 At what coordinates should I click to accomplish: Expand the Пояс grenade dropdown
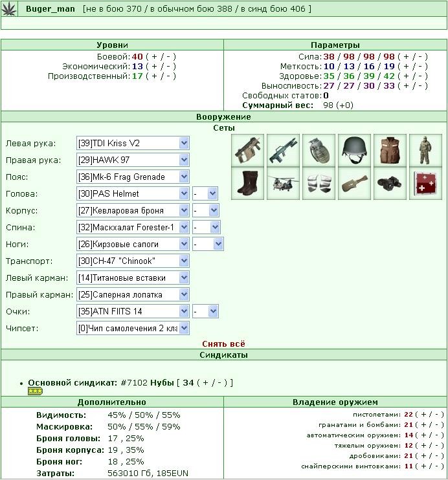(133, 177)
